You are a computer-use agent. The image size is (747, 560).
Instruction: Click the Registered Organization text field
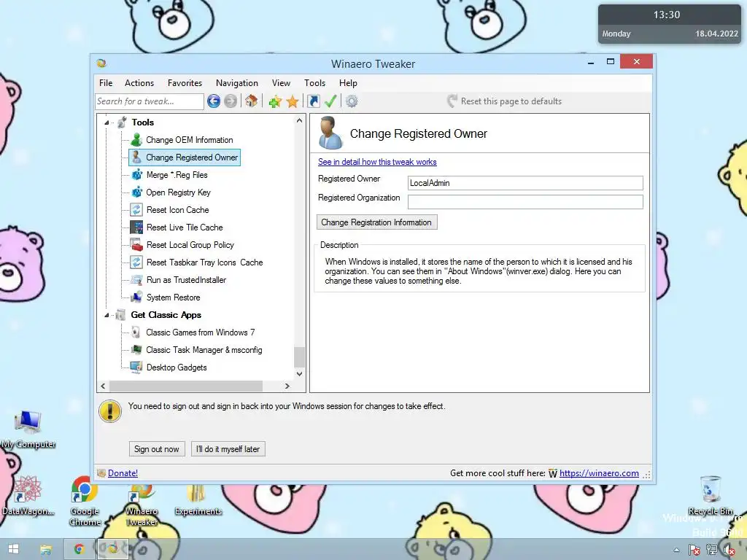pyautogui.click(x=525, y=202)
